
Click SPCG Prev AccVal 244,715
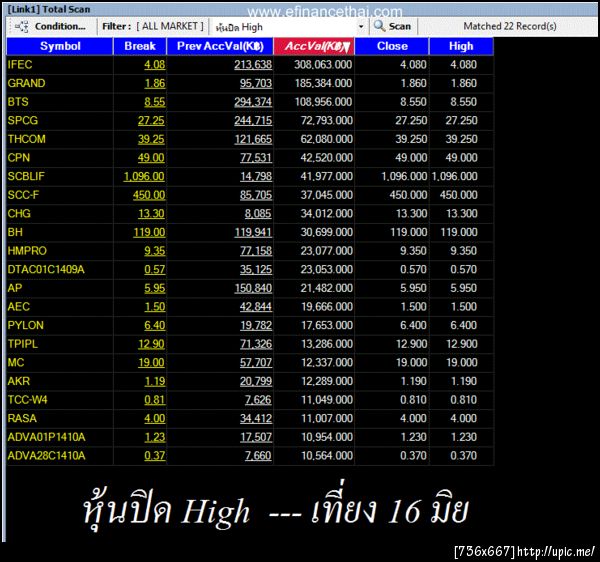pyautogui.click(x=253, y=121)
